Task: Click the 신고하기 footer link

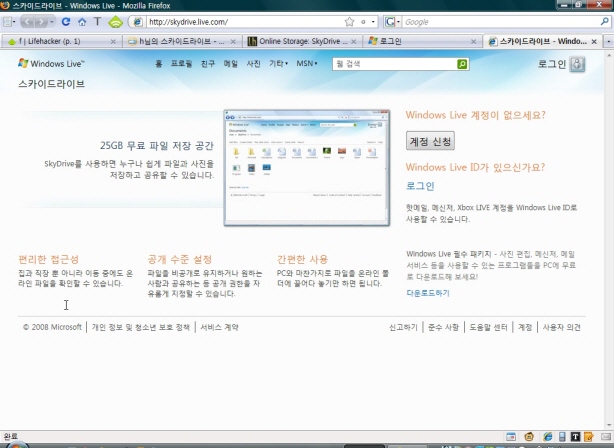Action: point(403,327)
